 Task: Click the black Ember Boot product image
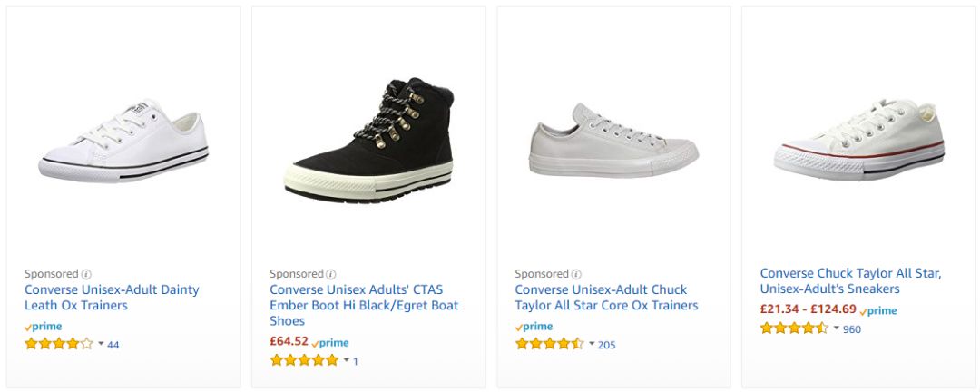[368, 140]
